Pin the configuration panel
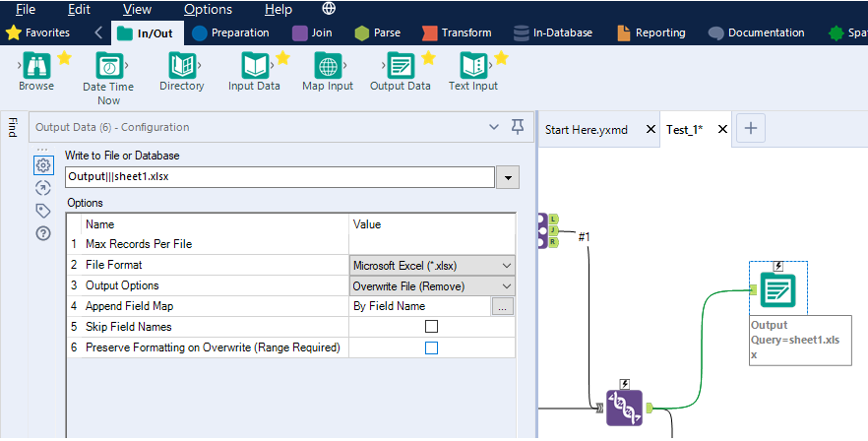 tap(518, 126)
